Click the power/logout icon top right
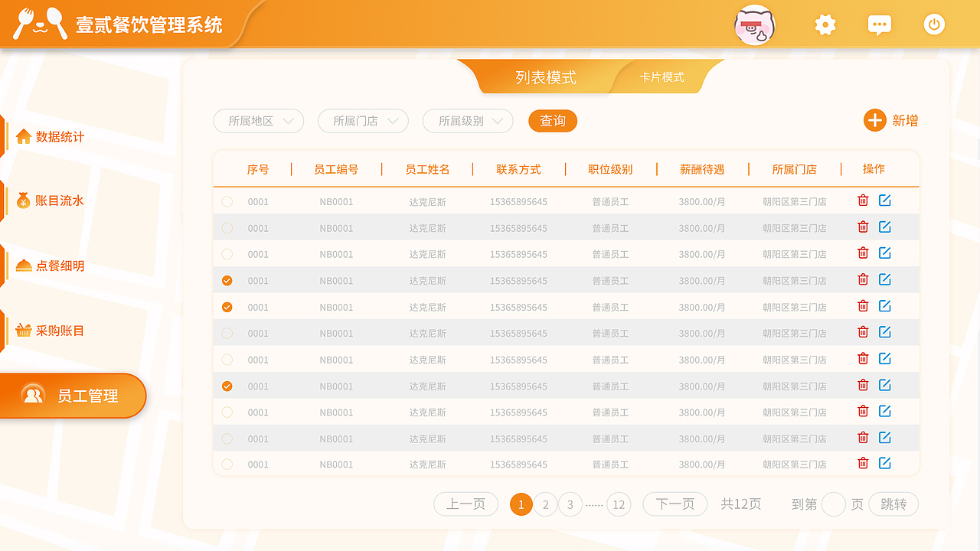Screen dimensions: 980x551 click(x=933, y=24)
